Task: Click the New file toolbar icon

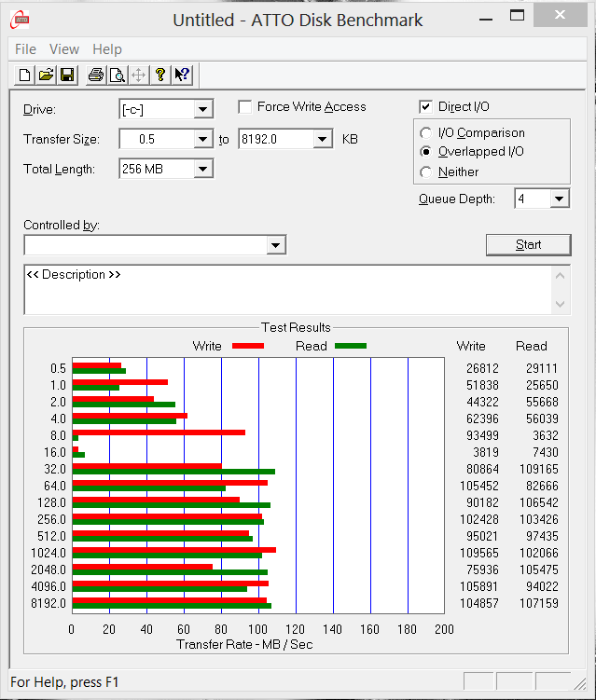Action: click(25, 75)
